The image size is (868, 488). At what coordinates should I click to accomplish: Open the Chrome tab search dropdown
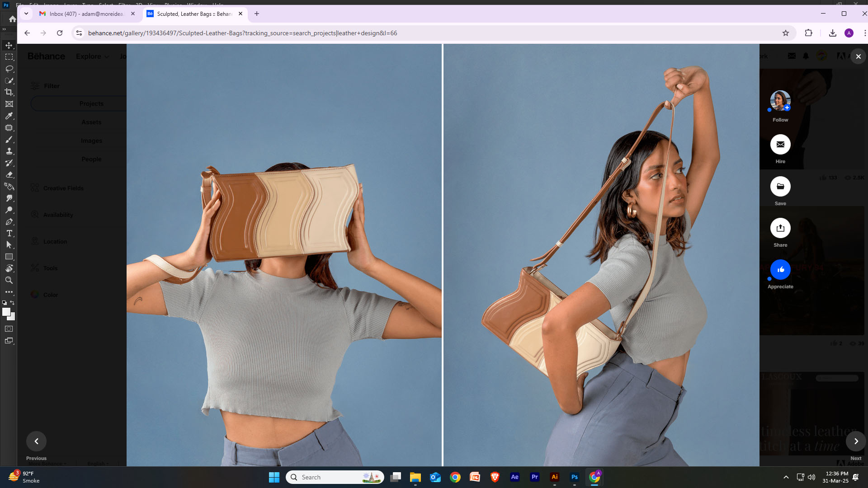pyautogui.click(x=26, y=14)
